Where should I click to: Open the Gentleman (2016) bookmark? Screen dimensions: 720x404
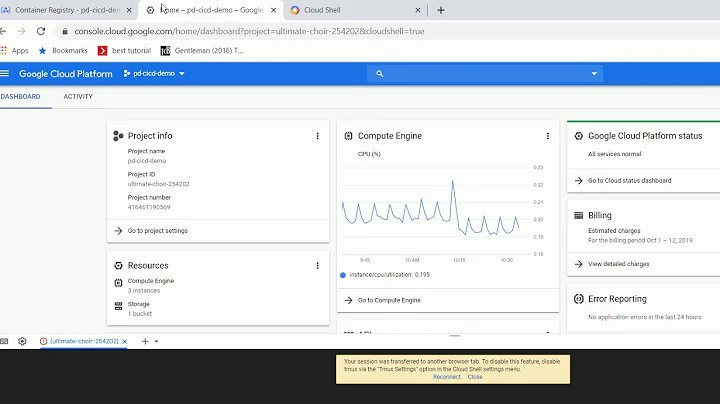[x=202, y=50]
